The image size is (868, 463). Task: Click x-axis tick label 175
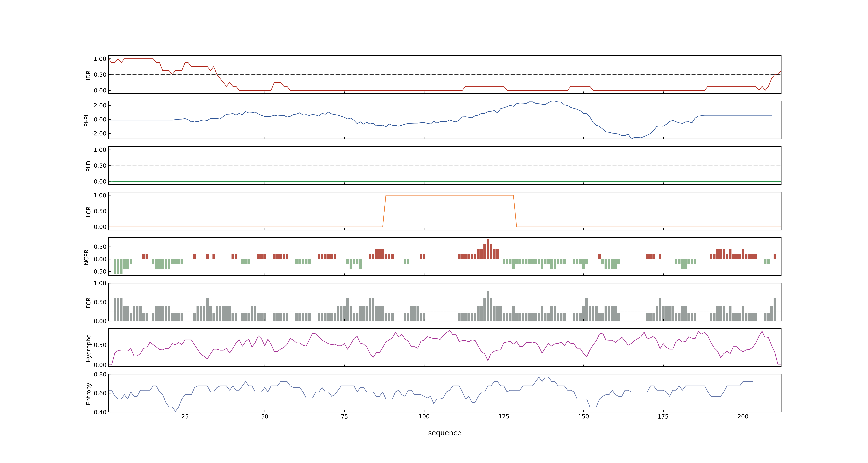click(663, 416)
